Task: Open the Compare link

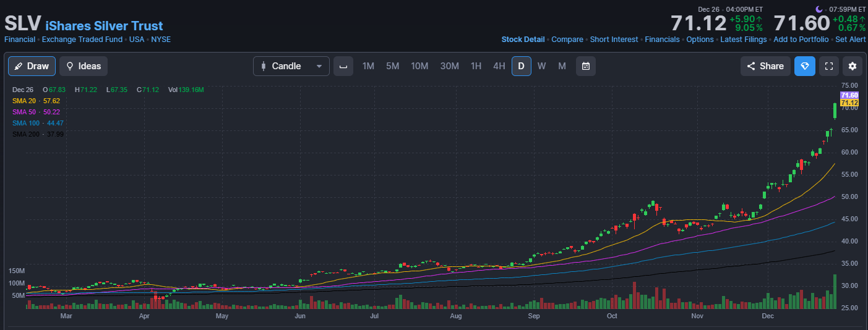Action: pyautogui.click(x=567, y=40)
